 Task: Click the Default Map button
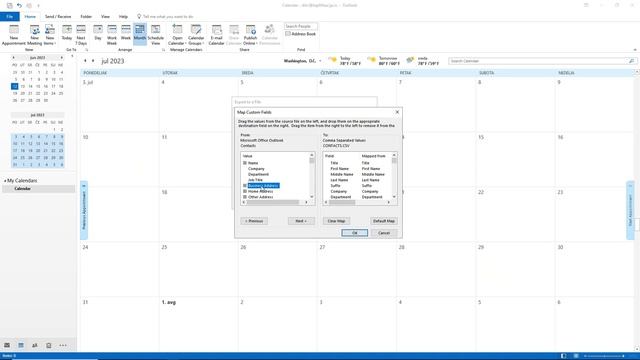coord(384,221)
